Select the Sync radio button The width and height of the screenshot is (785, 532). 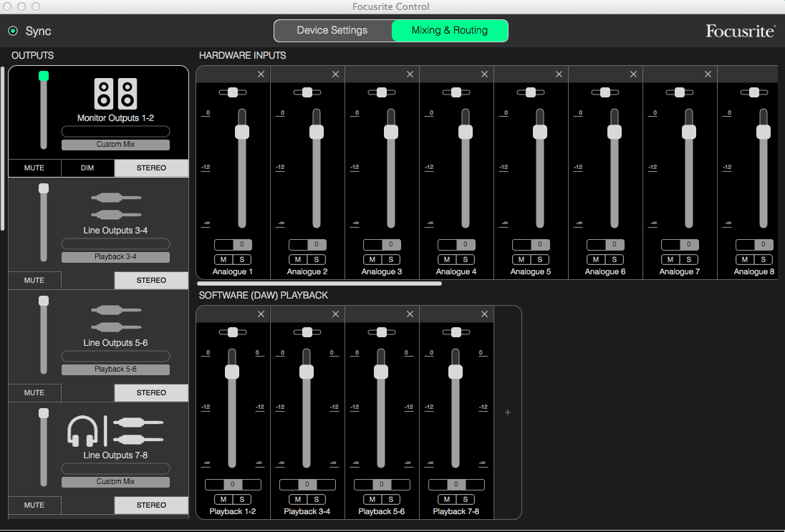[13, 32]
